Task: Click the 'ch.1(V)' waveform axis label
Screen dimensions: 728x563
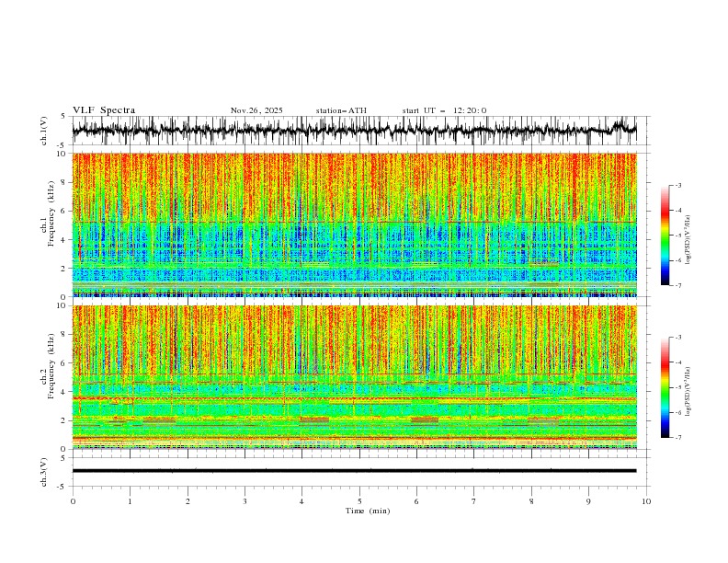Action: pos(44,131)
